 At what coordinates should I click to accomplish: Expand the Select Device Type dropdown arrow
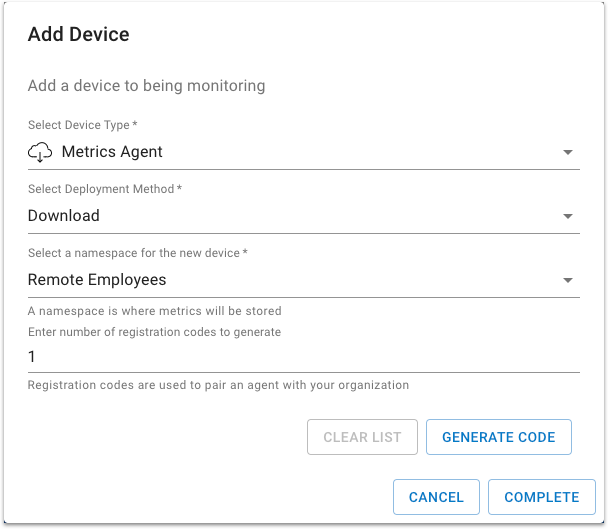[567, 153]
